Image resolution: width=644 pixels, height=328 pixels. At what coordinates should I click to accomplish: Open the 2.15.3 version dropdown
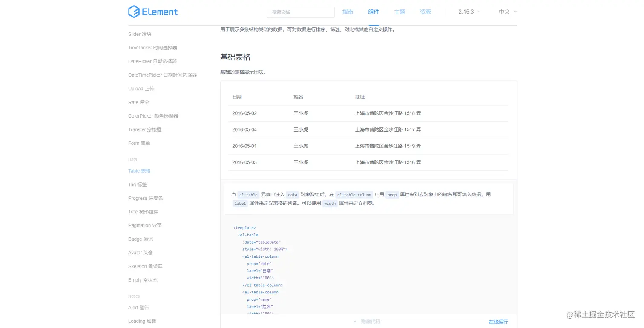[x=469, y=12]
